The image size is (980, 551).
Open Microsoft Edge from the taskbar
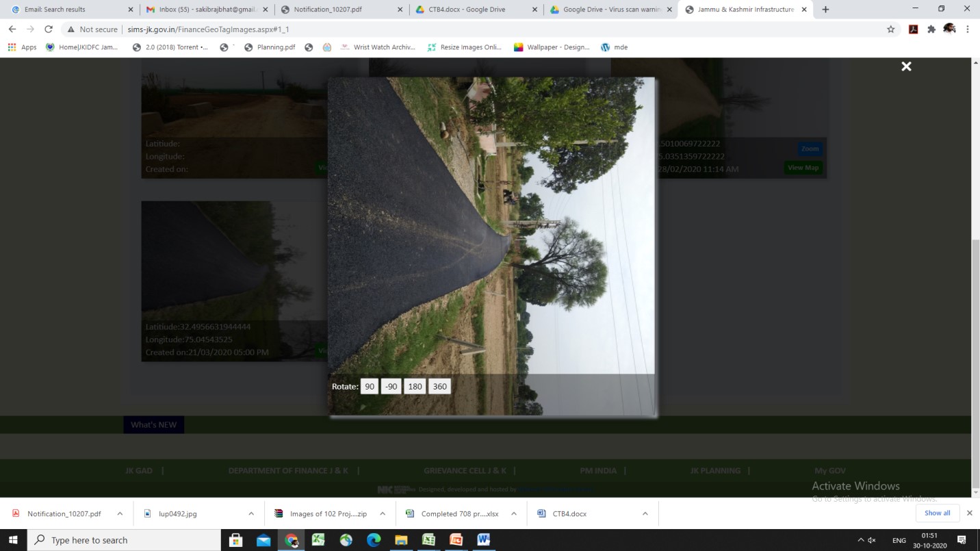click(x=374, y=540)
